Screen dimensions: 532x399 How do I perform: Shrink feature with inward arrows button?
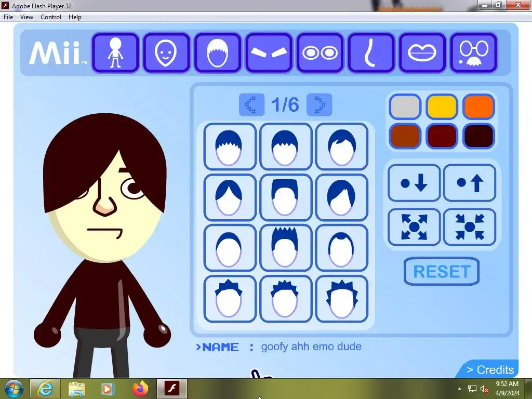coord(470,227)
